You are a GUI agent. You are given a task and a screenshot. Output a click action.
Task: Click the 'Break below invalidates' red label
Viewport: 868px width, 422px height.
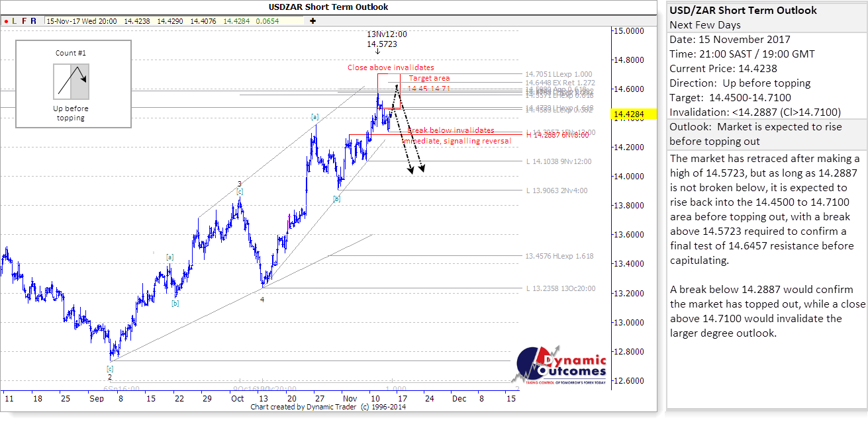tap(451, 130)
